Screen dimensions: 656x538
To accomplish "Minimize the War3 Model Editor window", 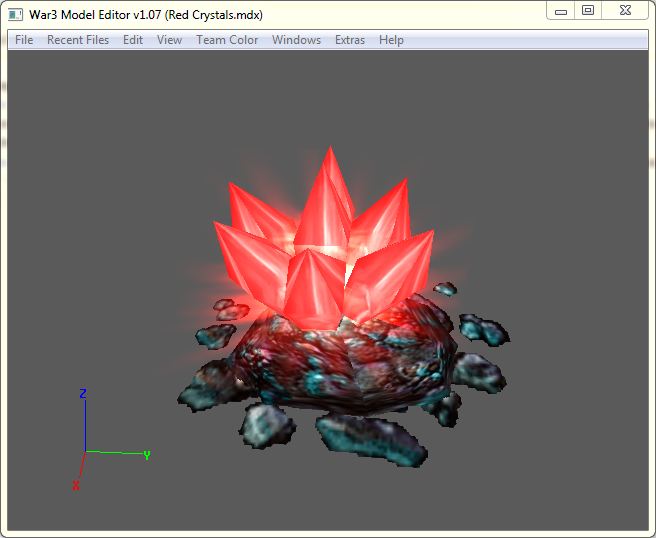I will pyautogui.click(x=561, y=11).
